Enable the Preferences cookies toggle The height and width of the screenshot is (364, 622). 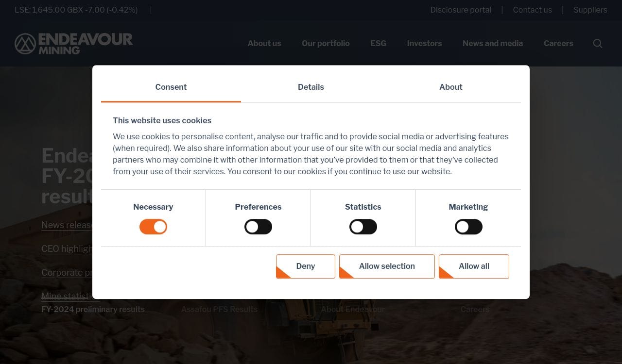click(258, 227)
